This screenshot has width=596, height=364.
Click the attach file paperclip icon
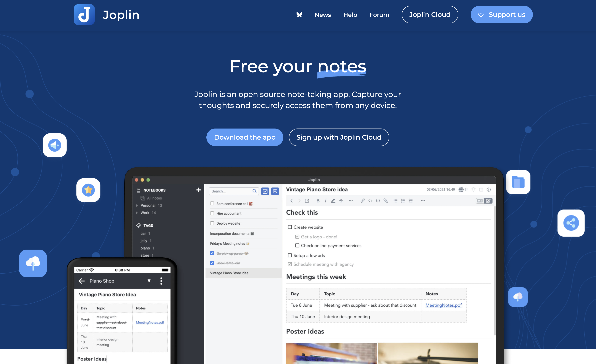pyautogui.click(x=386, y=201)
